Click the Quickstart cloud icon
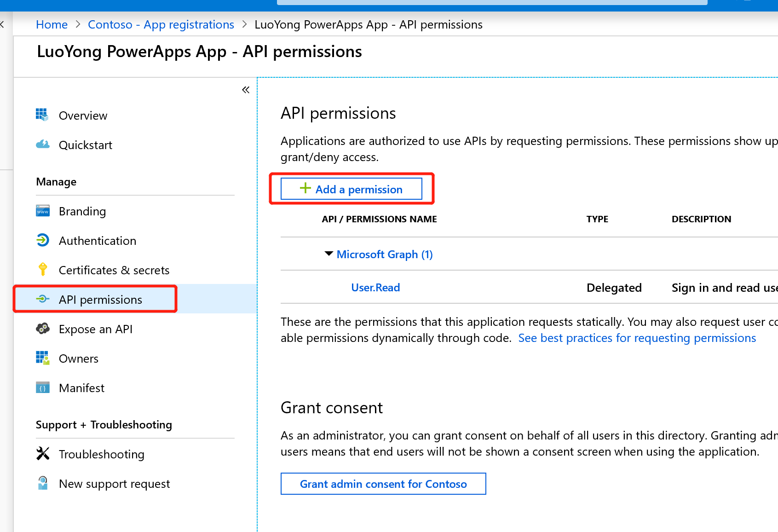Screen dimensions: 778x532 42,145
